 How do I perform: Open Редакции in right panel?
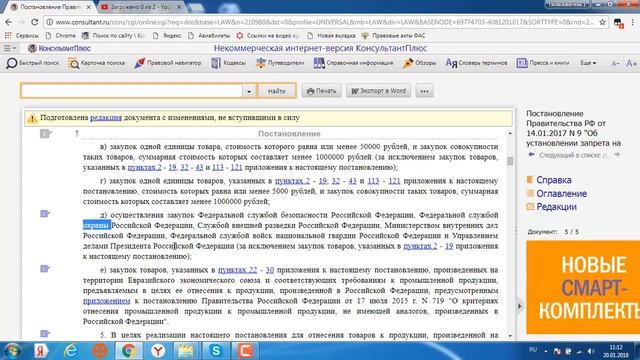(x=556, y=207)
